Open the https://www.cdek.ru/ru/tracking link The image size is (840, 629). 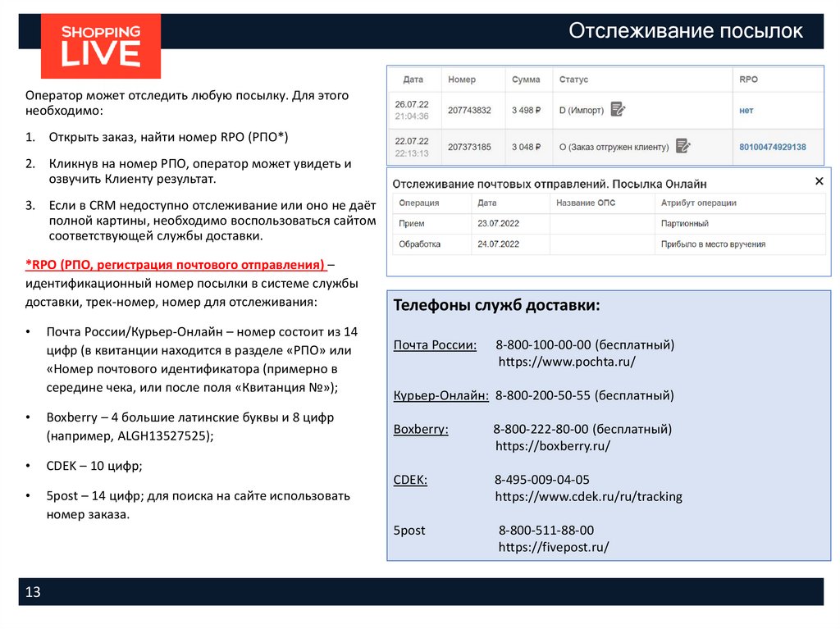(588, 496)
